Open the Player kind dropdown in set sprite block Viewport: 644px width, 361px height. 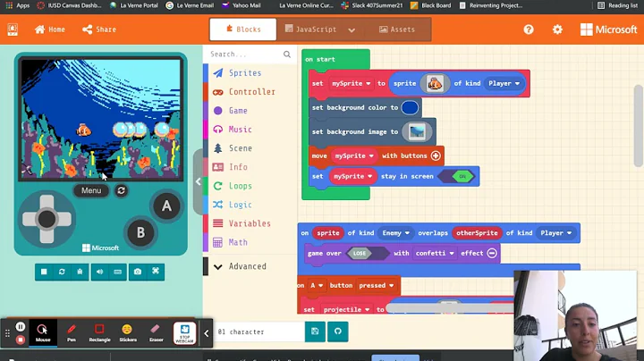point(504,84)
